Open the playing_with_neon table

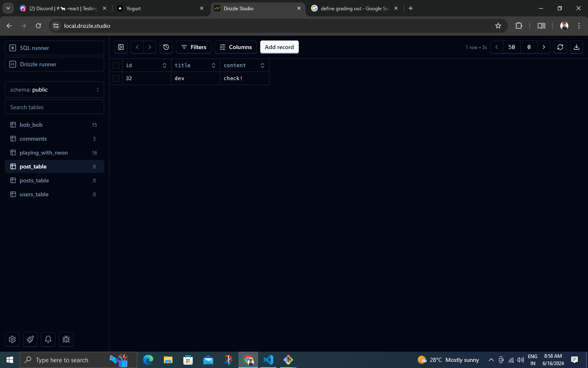[54, 153]
